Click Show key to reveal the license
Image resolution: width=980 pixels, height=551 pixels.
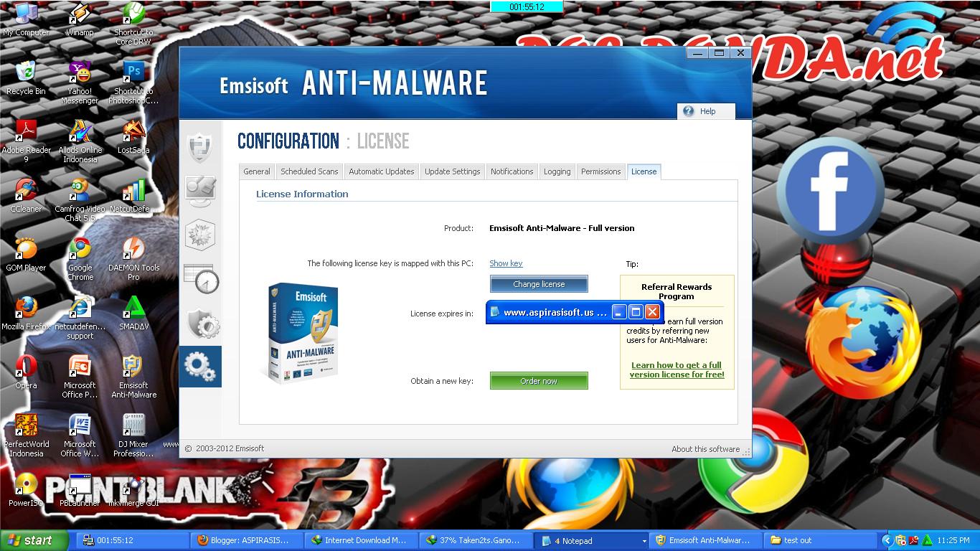(x=506, y=263)
